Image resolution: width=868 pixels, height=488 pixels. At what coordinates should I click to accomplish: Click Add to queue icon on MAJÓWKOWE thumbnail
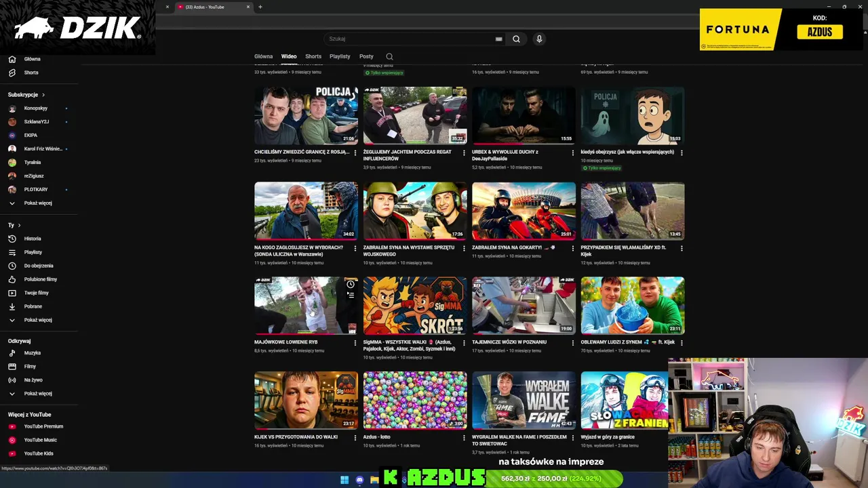[351, 295]
